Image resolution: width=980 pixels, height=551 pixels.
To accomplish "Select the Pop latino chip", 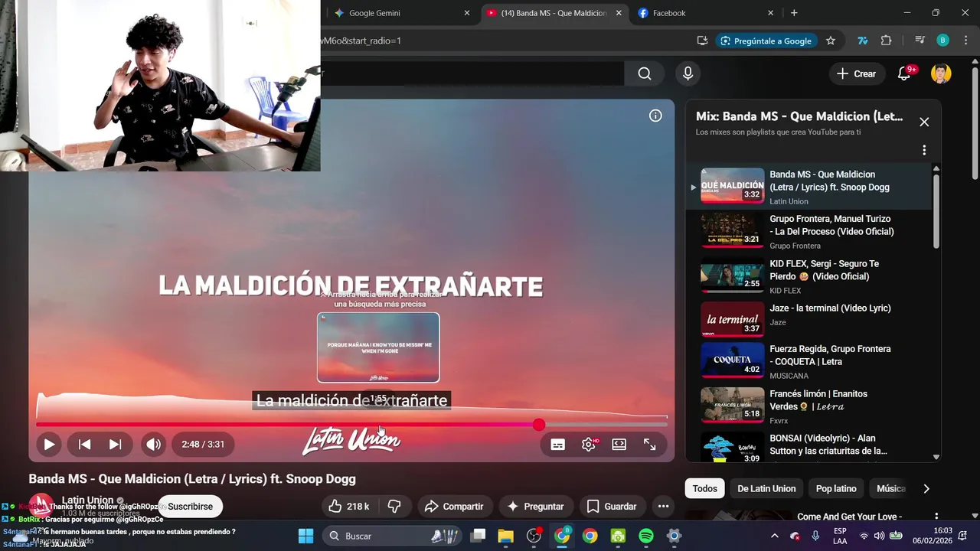I will point(836,488).
